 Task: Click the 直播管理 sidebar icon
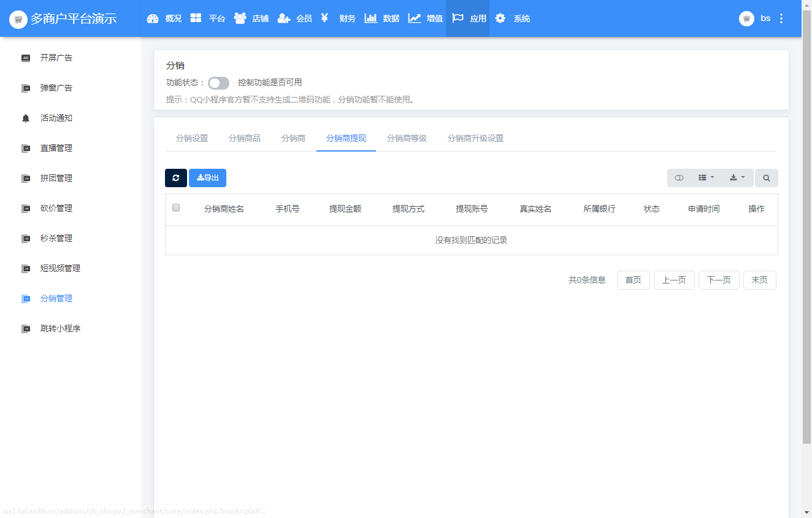click(26, 148)
